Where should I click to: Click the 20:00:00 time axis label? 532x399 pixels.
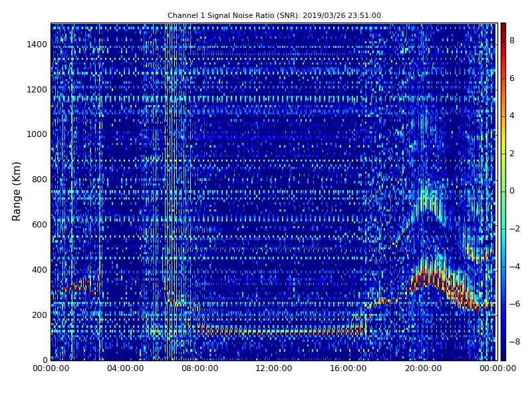pyautogui.click(x=423, y=368)
